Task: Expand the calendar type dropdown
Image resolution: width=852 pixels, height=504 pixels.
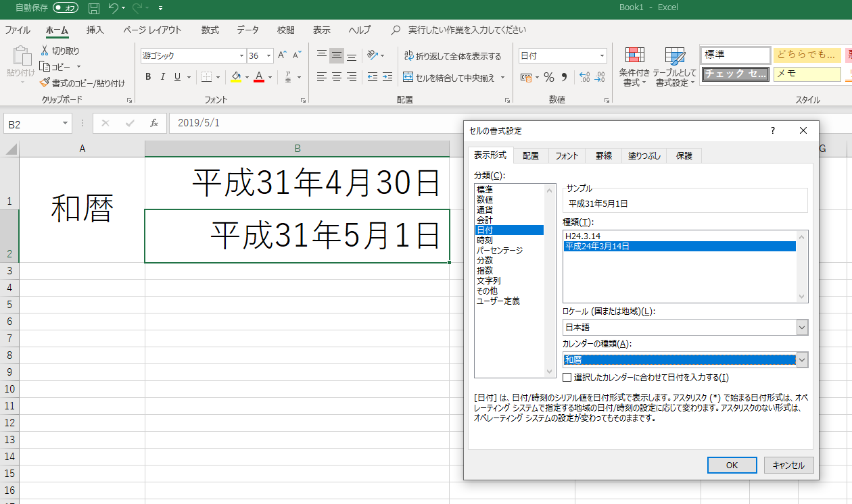Action: (x=802, y=360)
